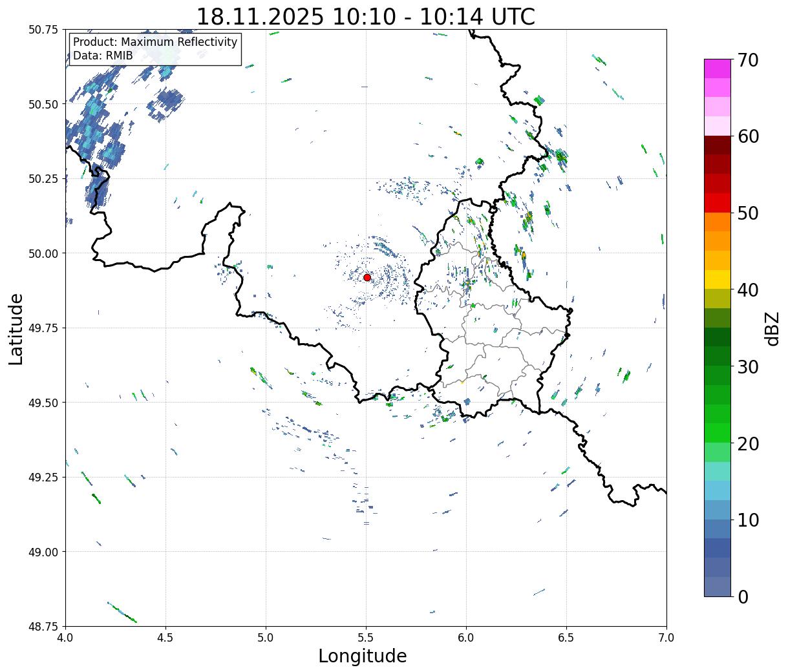Pick the magenta swatch at the colorbar top

[x=717, y=68]
